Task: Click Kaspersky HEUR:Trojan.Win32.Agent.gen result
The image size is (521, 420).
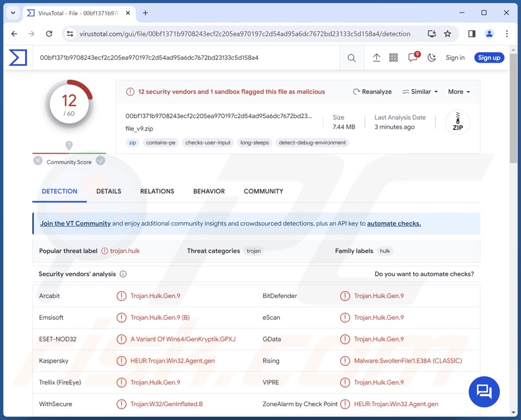Action: 172,361
